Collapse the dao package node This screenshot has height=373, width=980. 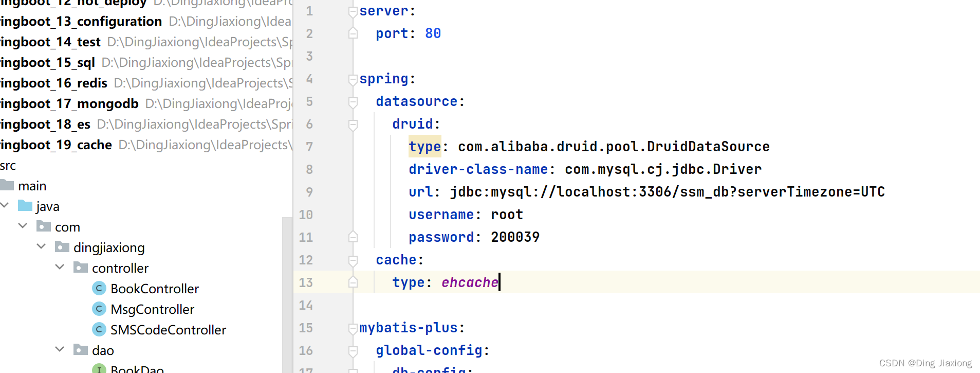pos(60,349)
